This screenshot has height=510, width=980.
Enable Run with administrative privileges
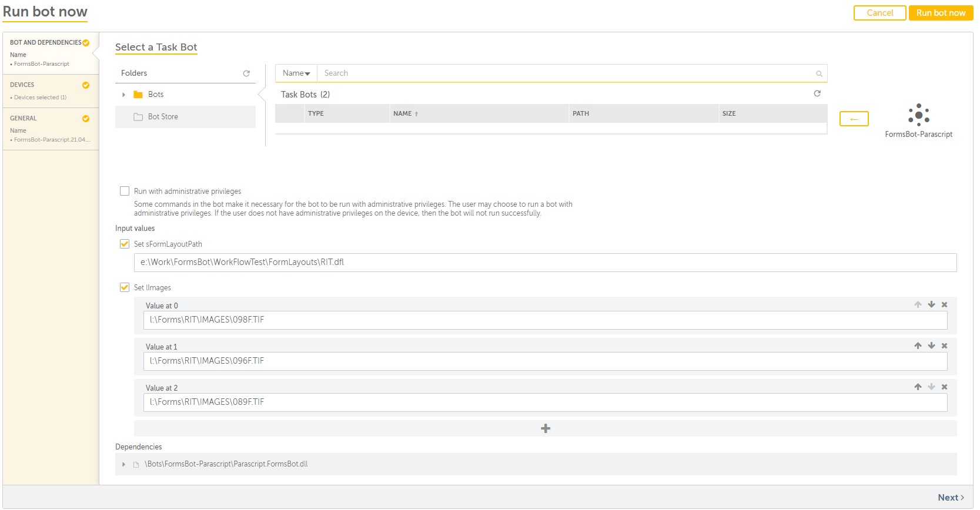tap(125, 191)
